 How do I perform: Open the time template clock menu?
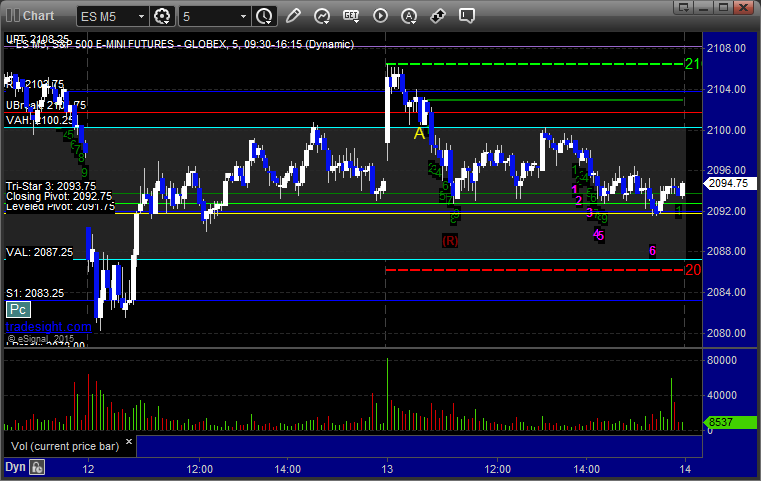tap(264, 17)
